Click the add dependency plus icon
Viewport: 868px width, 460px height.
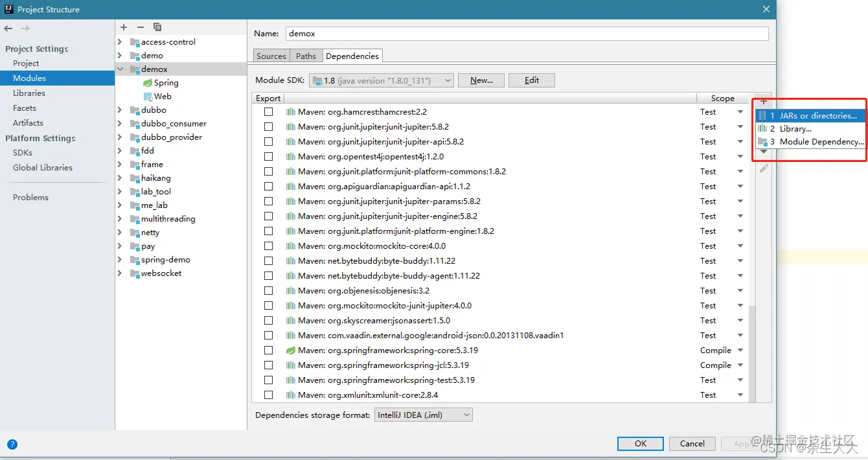pyautogui.click(x=764, y=102)
